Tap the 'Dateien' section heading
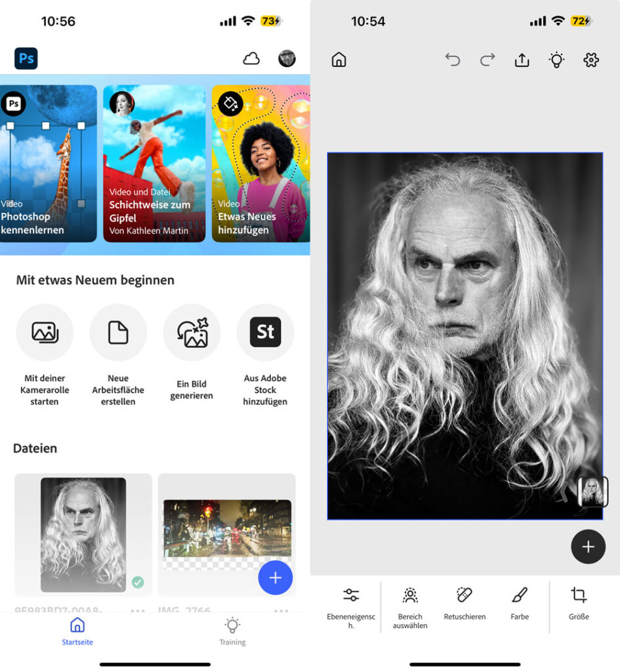The image size is (620, 672). click(35, 448)
